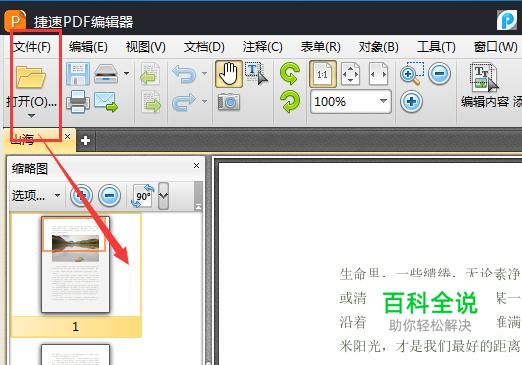Click the redo arrow icon
The image size is (522, 365).
[x=184, y=102]
